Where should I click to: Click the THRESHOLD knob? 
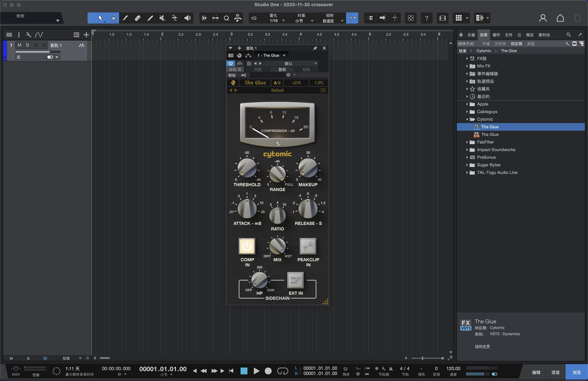point(247,168)
